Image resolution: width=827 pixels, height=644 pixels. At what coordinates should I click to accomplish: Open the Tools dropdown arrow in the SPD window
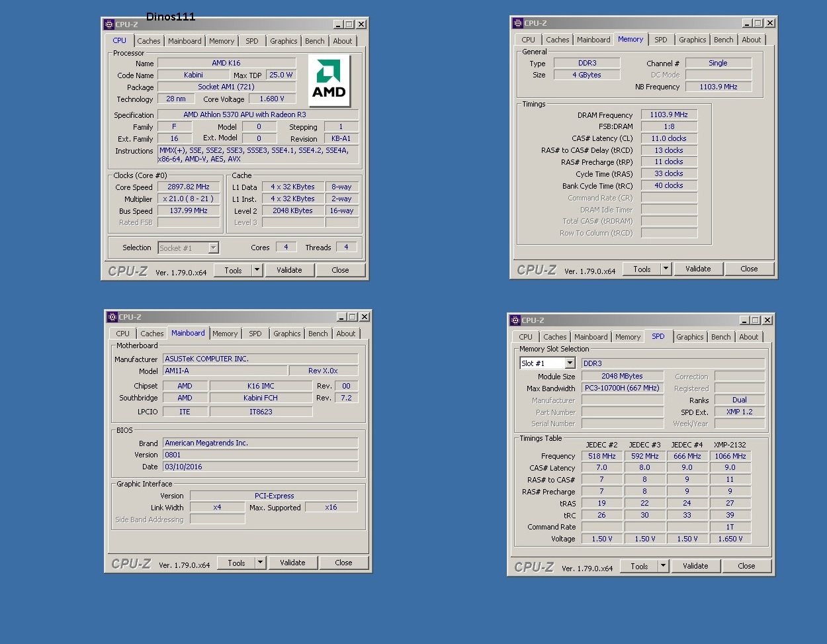tap(664, 566)
